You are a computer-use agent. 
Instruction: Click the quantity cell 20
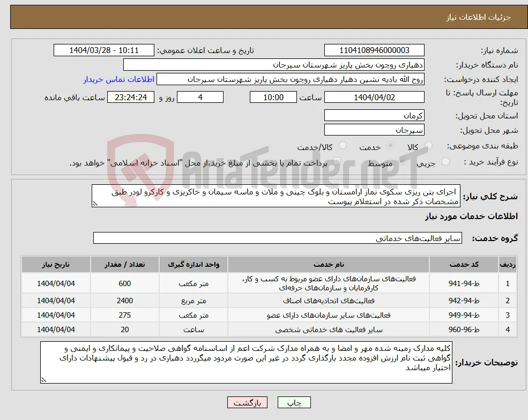pyautogui.click(x=124, y=329)
